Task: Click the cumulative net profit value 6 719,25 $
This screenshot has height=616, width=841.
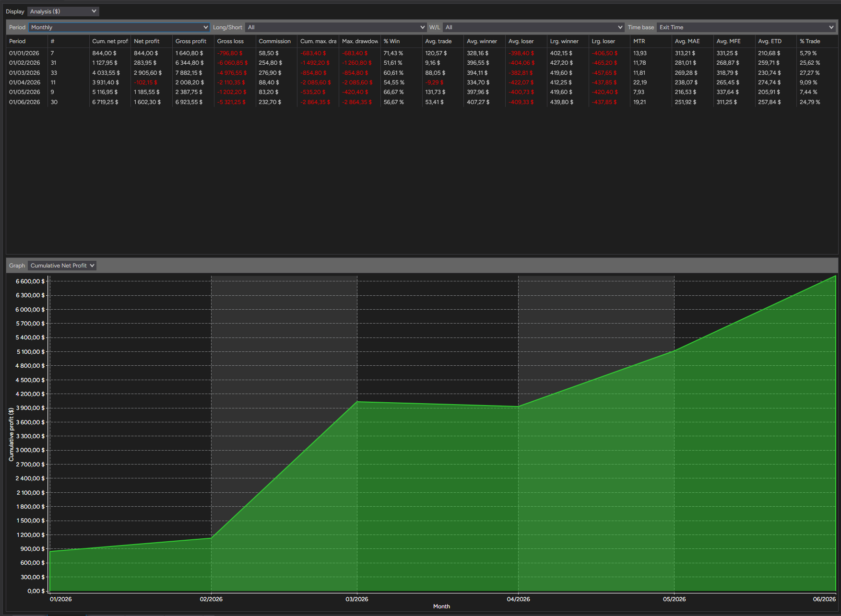Action: 106,102
